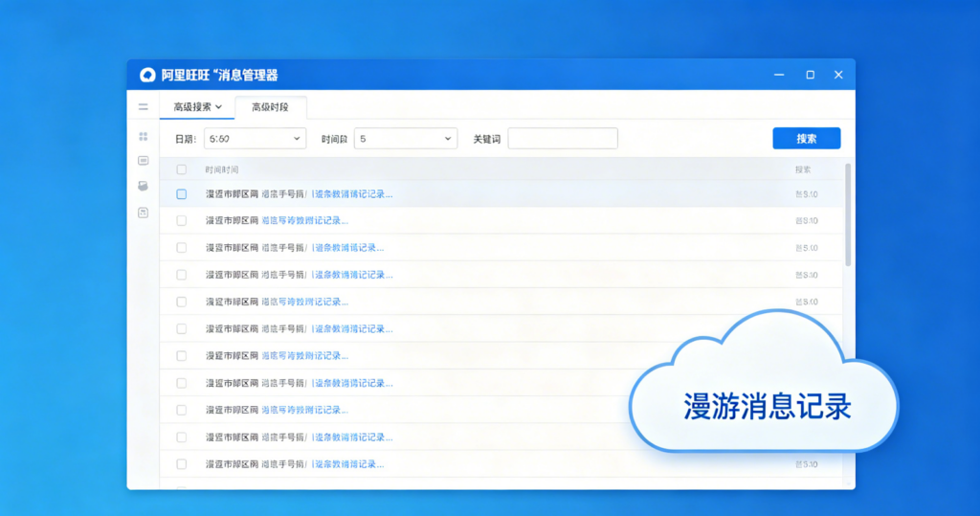
Task: Expand the 高级搜索 dropdown chevron
Action: tap(219, 107)
